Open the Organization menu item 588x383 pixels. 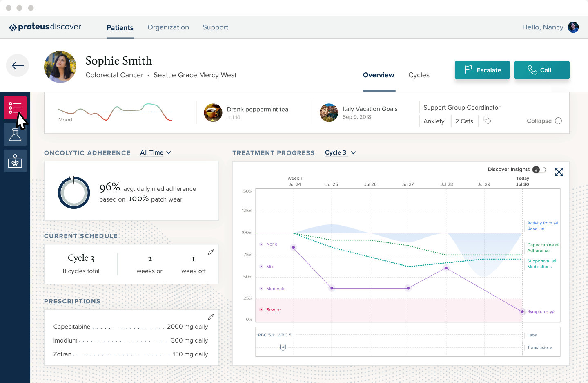coord(168,27)
